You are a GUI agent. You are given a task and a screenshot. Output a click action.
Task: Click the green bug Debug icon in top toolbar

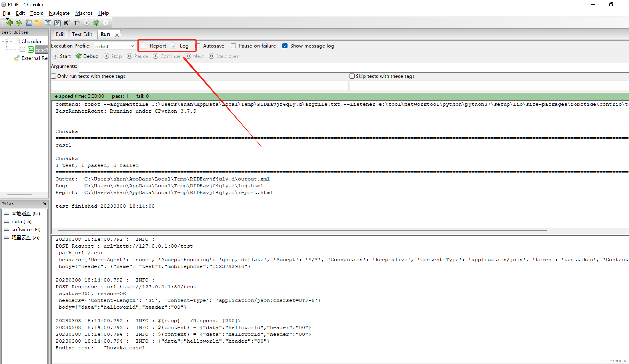point(96,23)
